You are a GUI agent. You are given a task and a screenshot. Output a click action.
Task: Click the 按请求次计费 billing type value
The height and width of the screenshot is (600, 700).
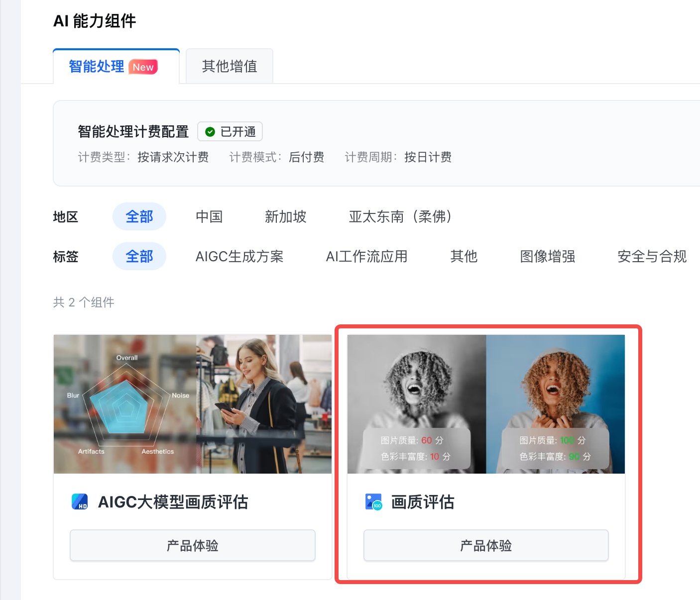coord(173,157)
